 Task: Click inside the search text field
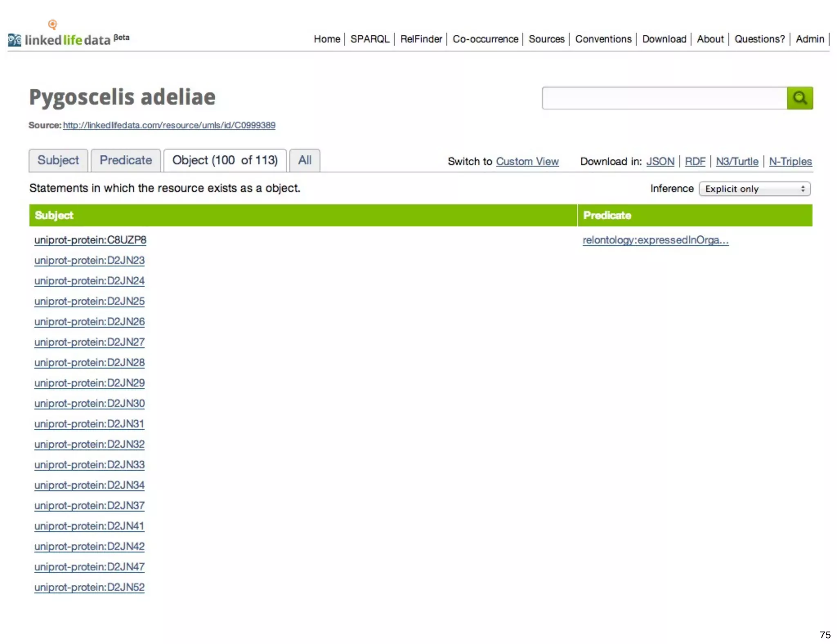point(664,98)
